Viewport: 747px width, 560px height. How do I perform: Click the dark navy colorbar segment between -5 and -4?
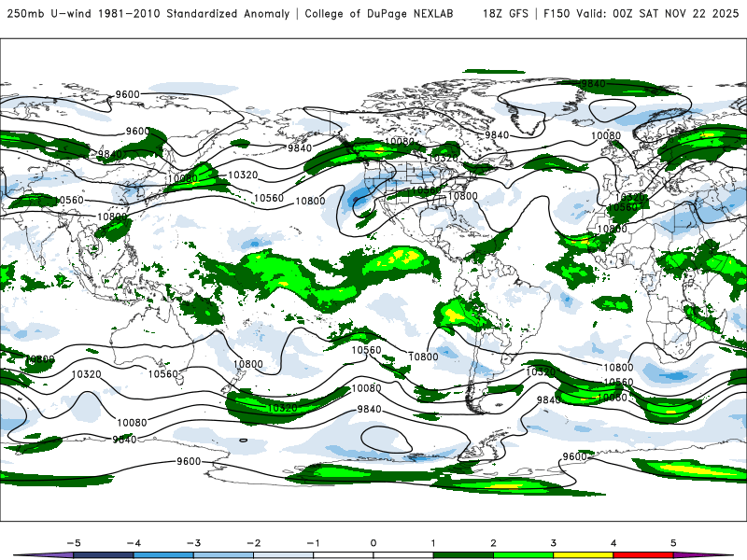click(x=104, y=555)
